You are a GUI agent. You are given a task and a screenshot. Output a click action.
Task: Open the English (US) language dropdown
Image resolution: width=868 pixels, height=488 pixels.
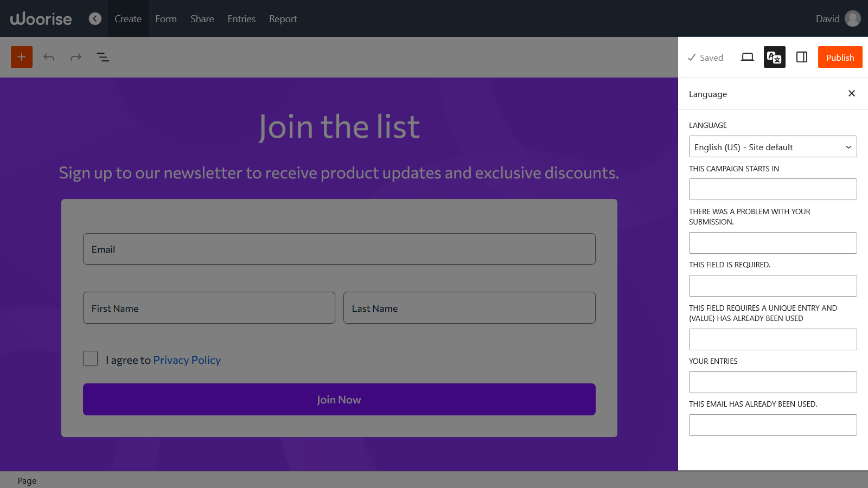coord(773,146)
